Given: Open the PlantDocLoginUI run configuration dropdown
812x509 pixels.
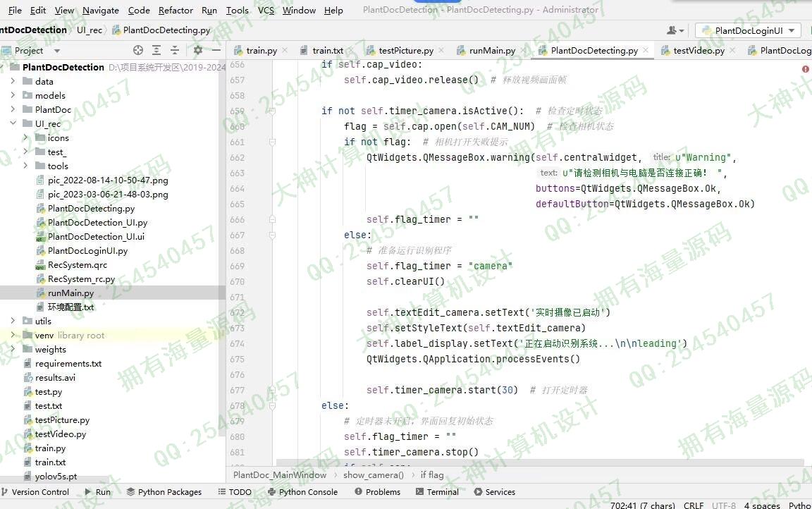Looking at the screenshot, I should tap(749, 30).
